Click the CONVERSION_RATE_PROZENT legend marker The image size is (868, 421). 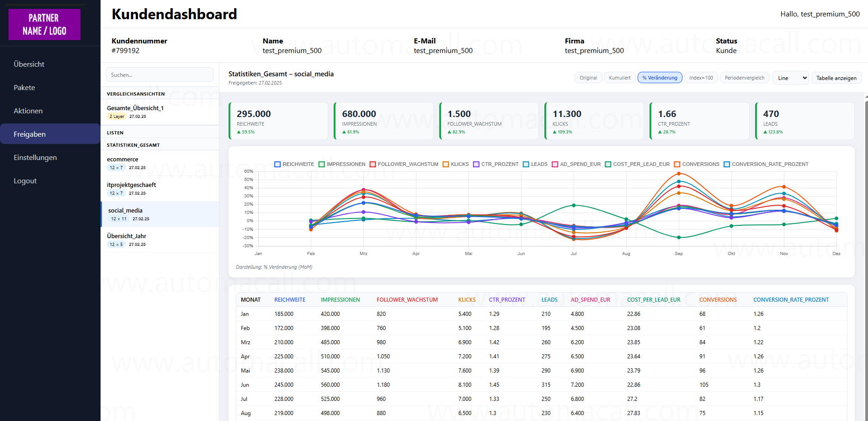[x=728, y=164]
